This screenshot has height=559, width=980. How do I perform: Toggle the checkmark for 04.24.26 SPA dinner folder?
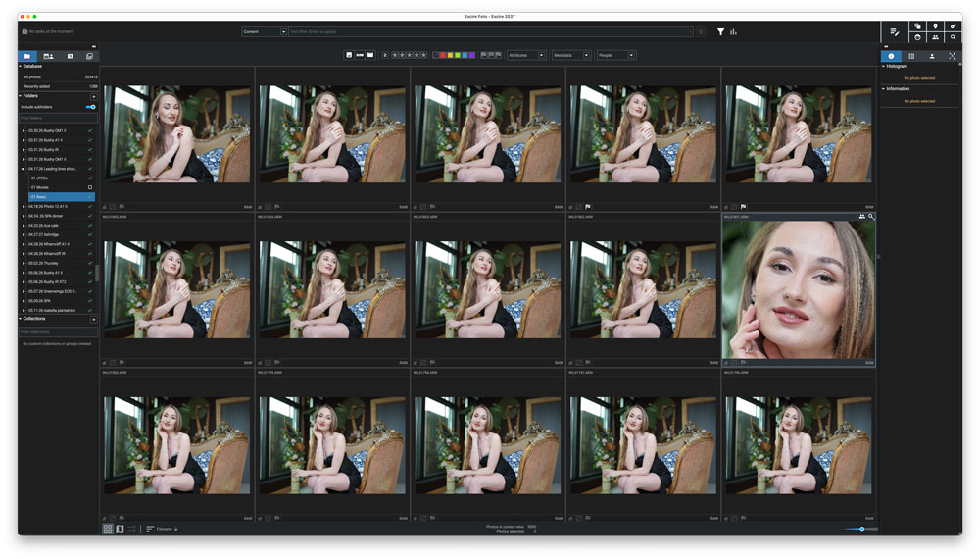(90, 216)
